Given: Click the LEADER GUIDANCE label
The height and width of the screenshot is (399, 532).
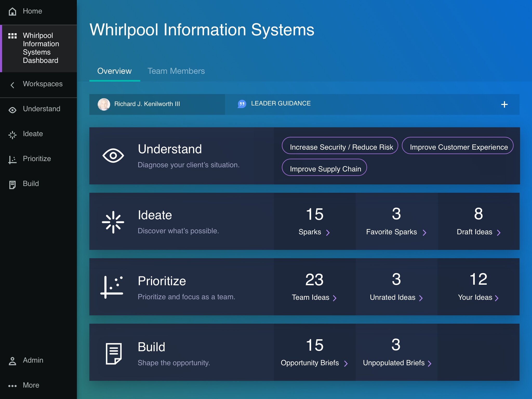Looking at the screenshot, I should [281, 103].
